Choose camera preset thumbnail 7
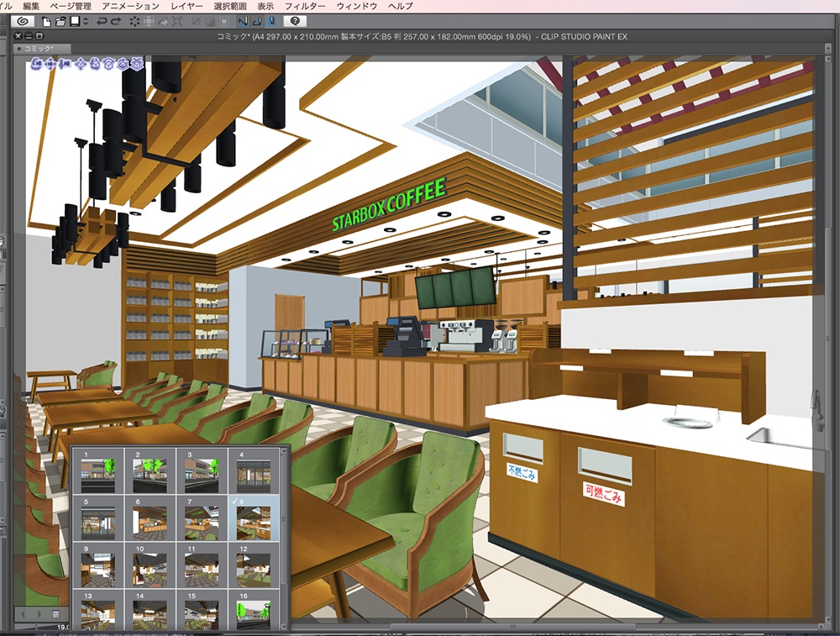 click(x=202, y=518)
